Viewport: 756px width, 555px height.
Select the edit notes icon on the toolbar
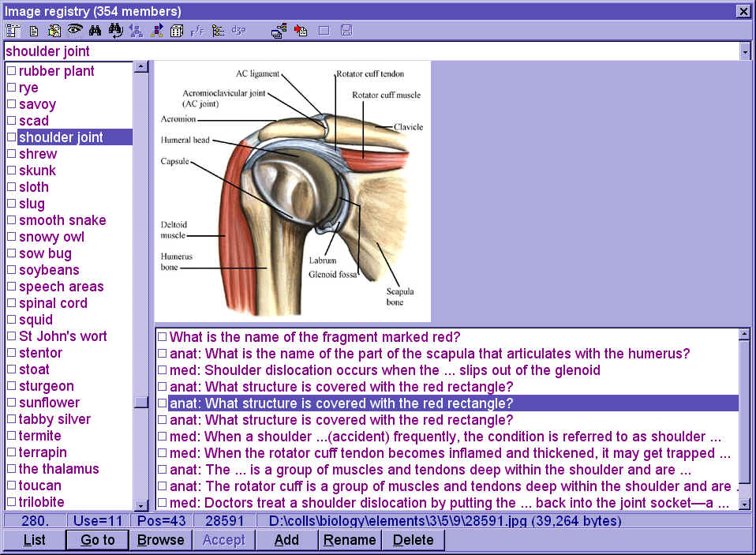(x=54, y=31)
